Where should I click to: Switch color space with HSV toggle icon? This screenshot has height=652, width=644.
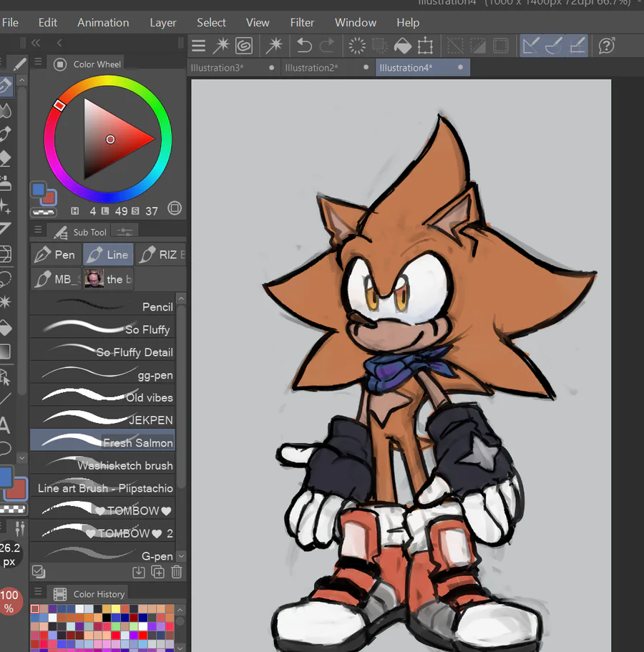point(175,208)
